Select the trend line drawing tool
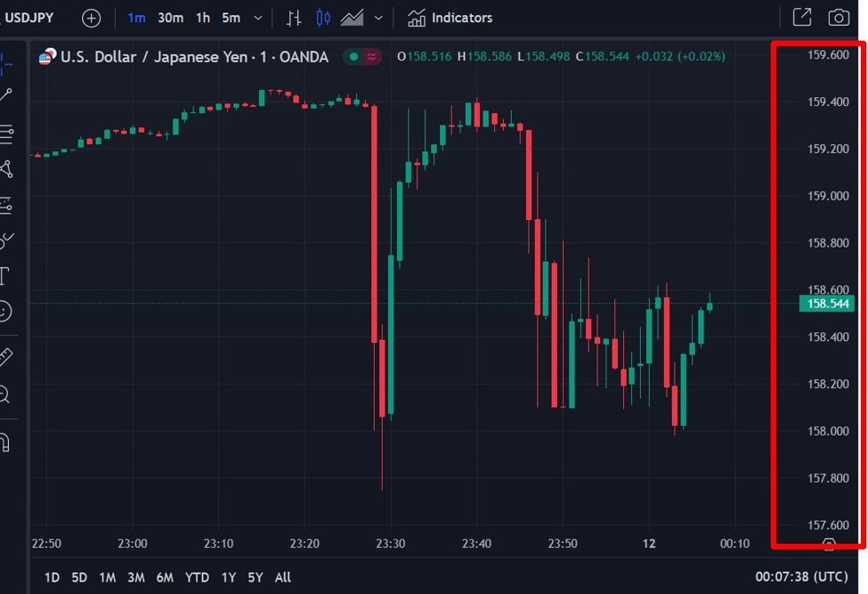The image size is (868, 594). click(6, 94)
